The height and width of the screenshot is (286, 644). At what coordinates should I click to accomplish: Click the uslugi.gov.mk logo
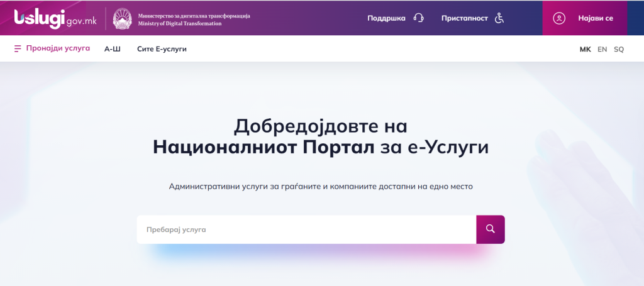pos(55,19)
